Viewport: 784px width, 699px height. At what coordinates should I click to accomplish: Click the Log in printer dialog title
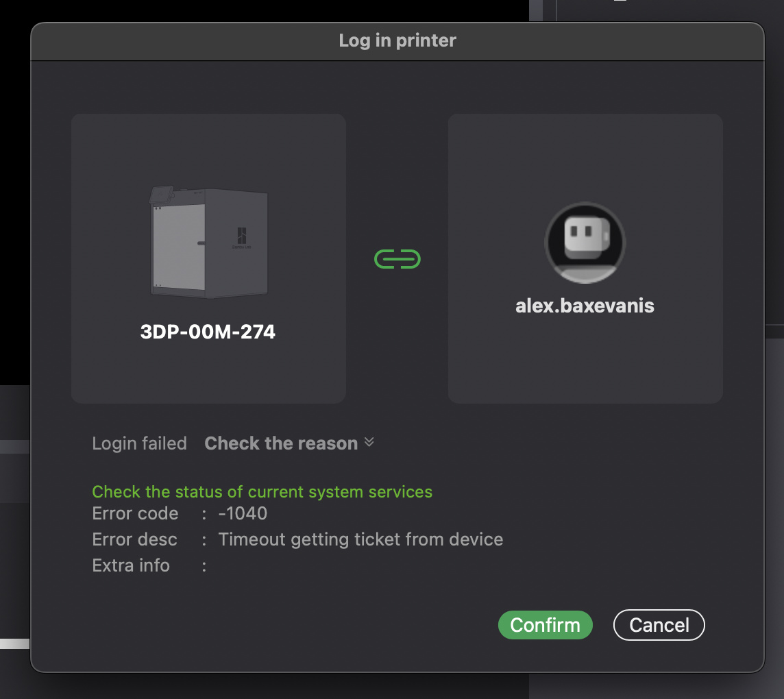397,40
